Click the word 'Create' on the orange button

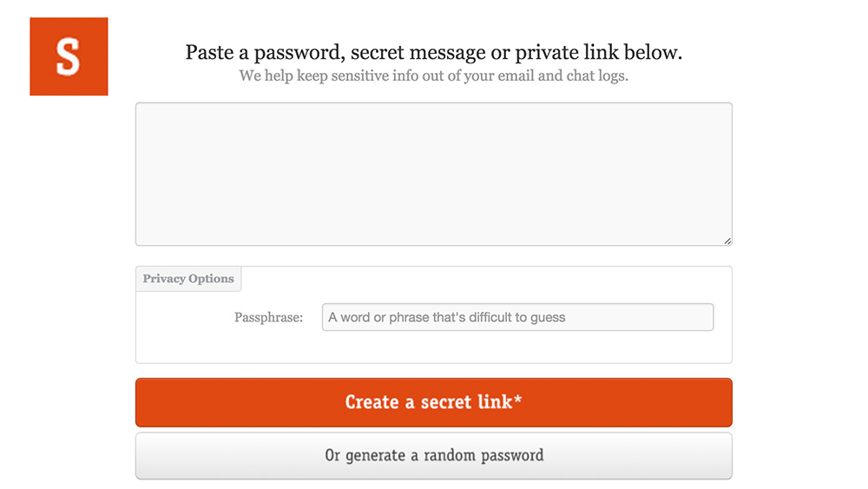(x=372, y=402)
